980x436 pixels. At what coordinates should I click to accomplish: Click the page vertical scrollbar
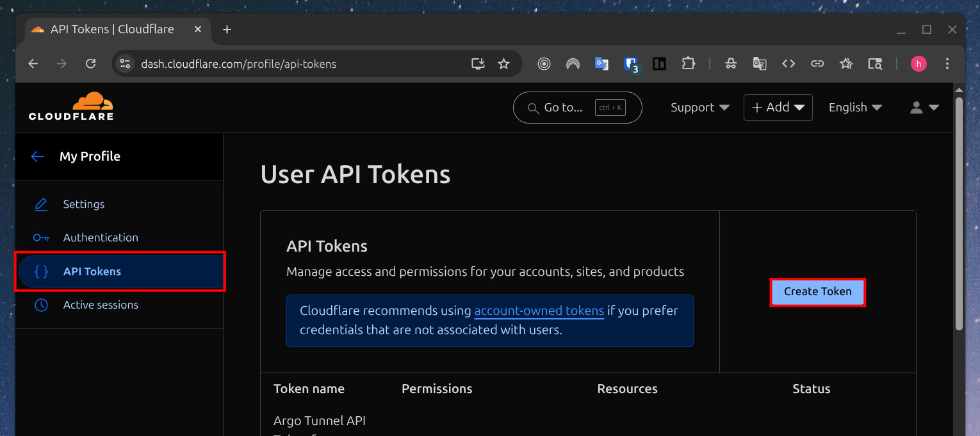coord(958,214)
